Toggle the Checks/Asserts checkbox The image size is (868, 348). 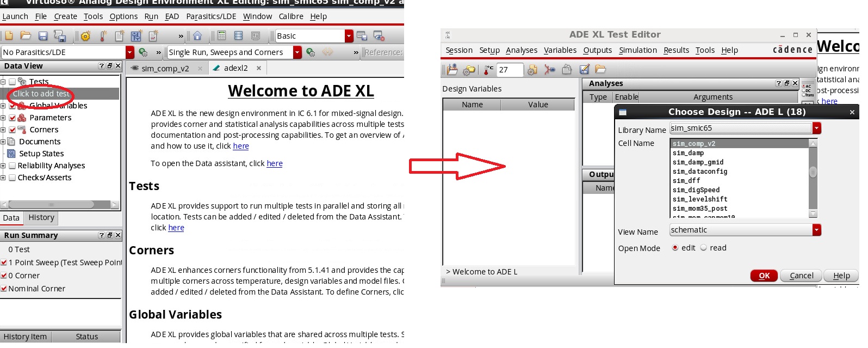tap(12, 178)
